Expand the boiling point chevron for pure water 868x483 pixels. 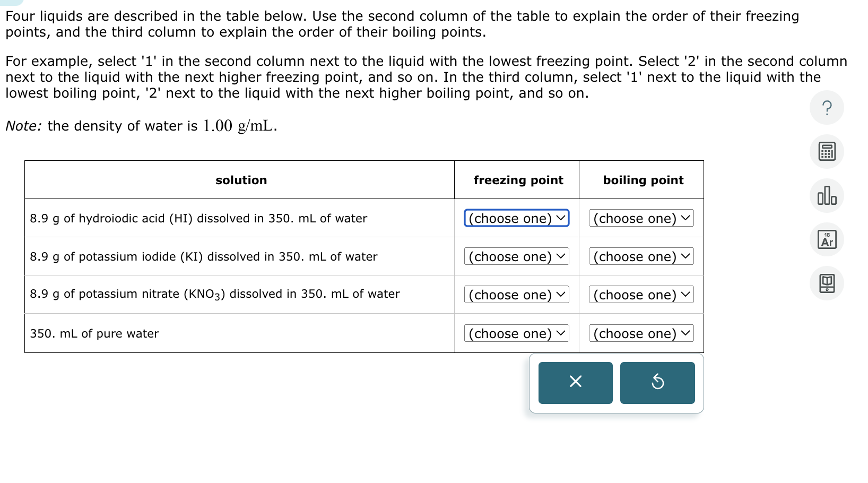(x=685, y=333)
